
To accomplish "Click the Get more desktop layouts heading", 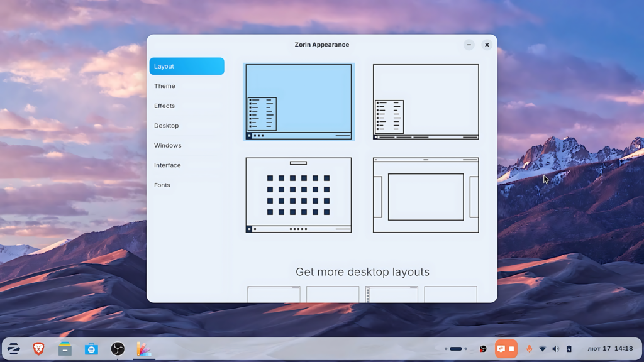I will [x=362, y=271].
